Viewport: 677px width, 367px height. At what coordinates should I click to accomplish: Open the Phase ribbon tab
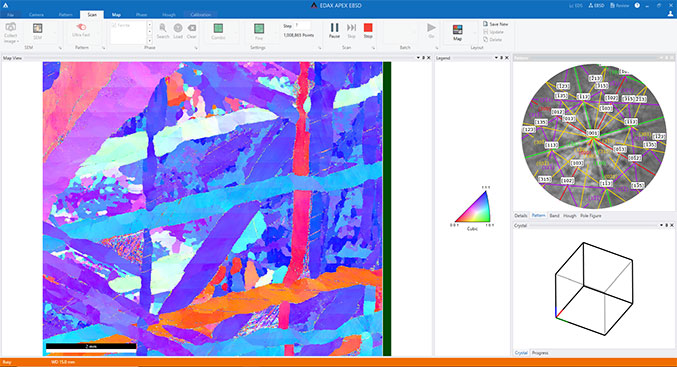pyautogui.click(x=142, y=15)
